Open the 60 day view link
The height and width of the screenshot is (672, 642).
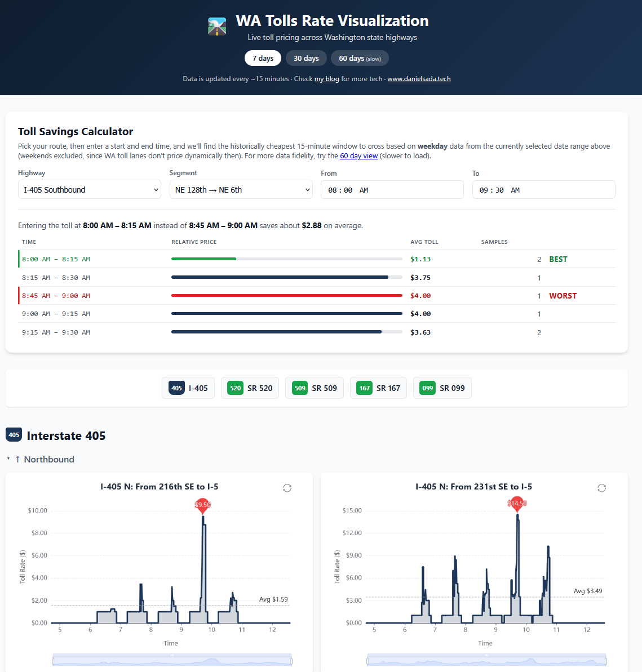coord(359,155)
